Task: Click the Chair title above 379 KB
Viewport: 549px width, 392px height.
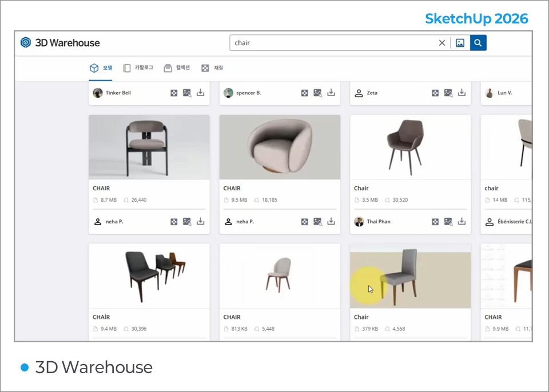Action: [x=361, y=317]
